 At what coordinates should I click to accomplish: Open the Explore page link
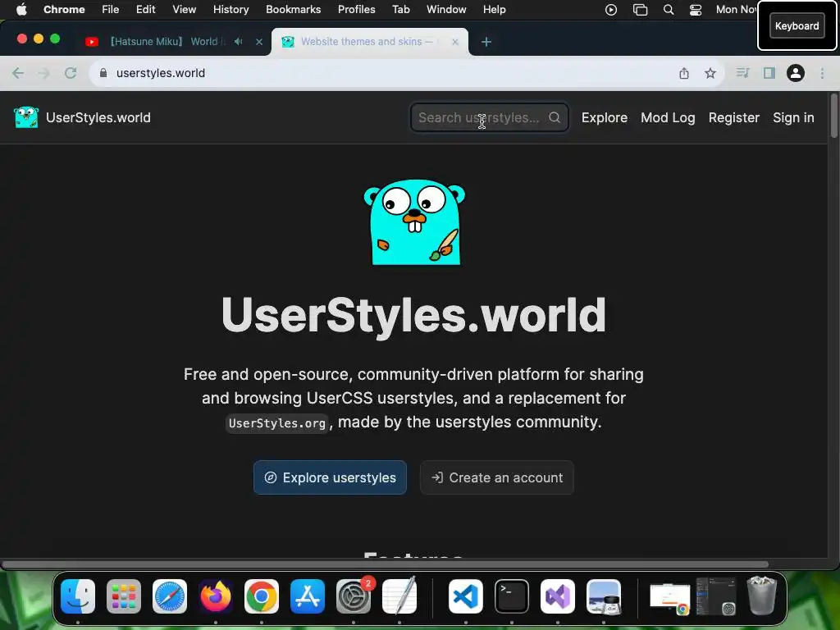(605, 117)
